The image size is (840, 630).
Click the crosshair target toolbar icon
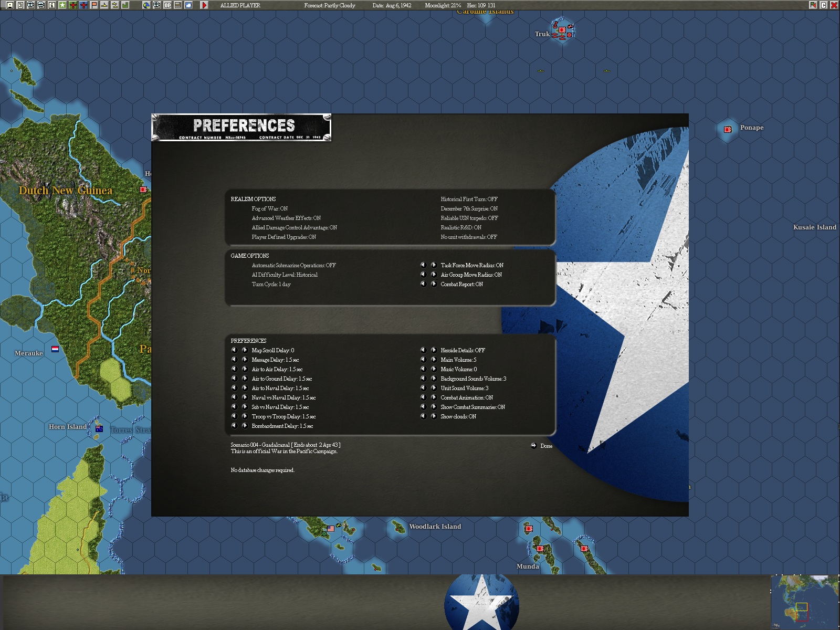click(x=157, y=5)
